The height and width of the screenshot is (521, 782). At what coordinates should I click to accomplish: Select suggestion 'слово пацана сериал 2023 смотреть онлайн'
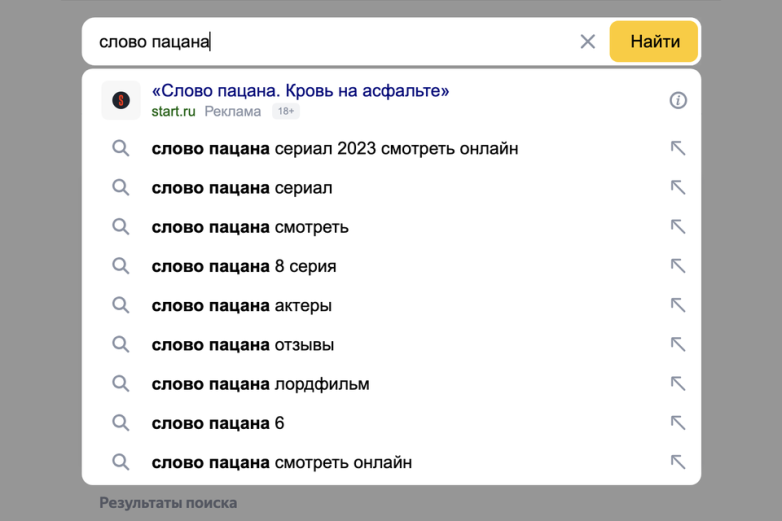[334, 149]
